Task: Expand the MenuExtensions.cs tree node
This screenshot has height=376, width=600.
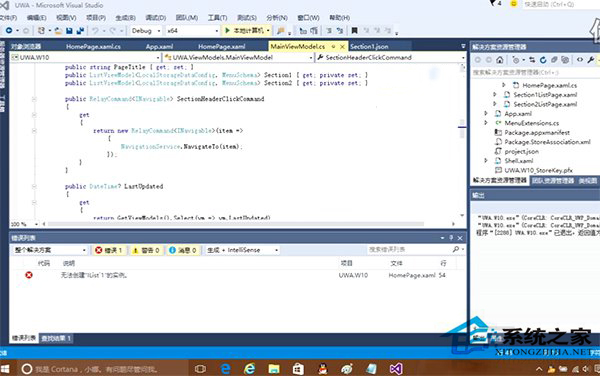Action: pyautogui.click(x=486, y=123)
